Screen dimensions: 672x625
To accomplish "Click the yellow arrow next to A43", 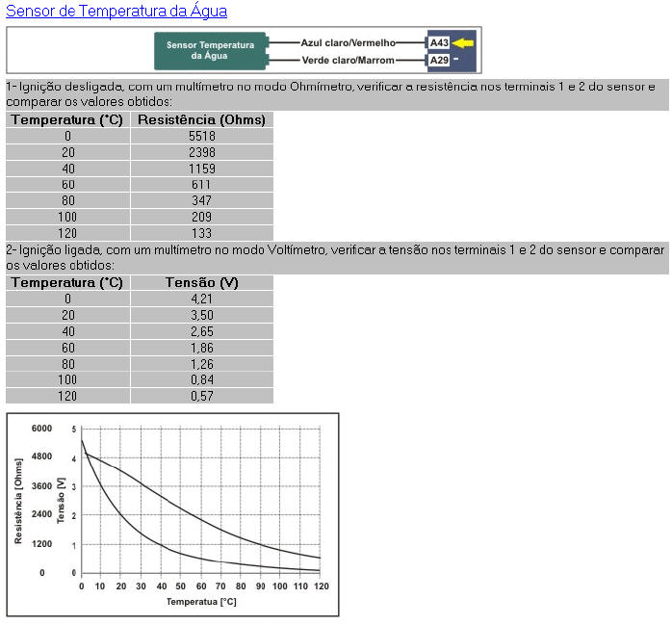I will point(465,42).
